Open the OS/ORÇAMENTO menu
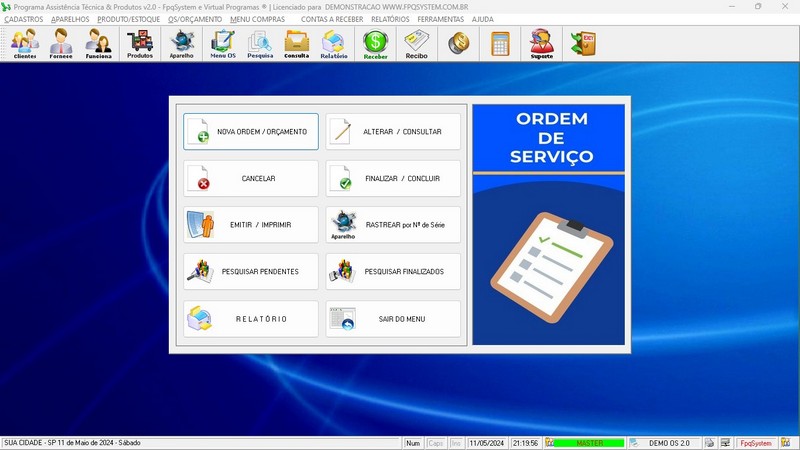This screenshot has width=800, height=450. [195, 19]
